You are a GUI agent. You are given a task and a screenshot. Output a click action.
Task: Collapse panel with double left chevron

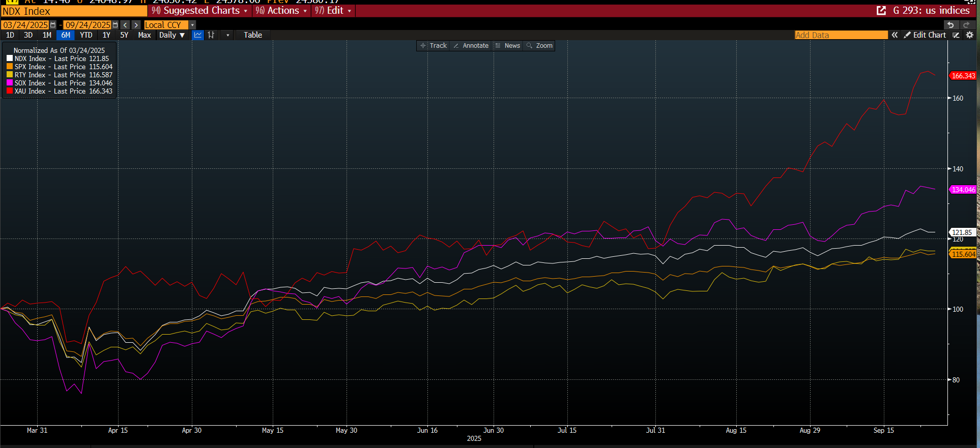pyautogui.click(x=895, y=35)
